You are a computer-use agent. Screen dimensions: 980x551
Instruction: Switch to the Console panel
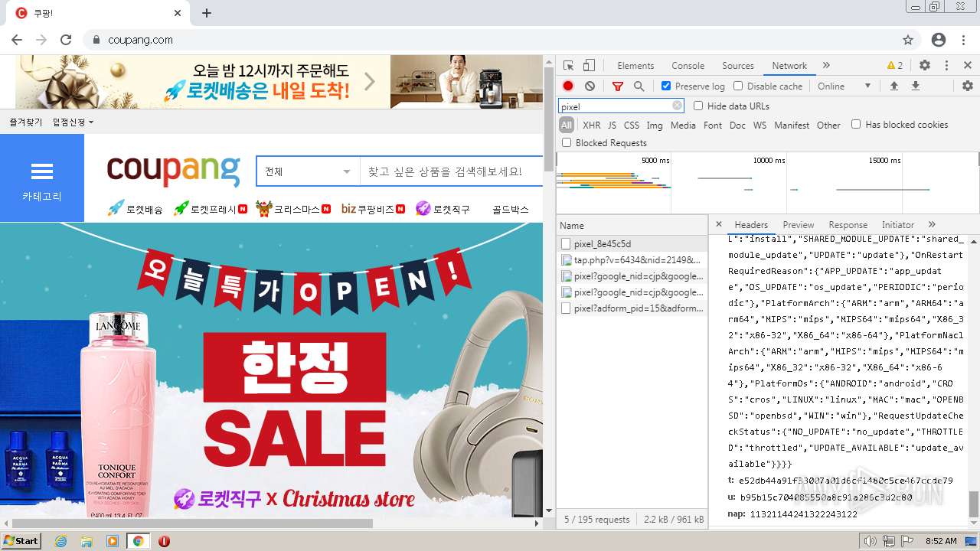[688, 66]
